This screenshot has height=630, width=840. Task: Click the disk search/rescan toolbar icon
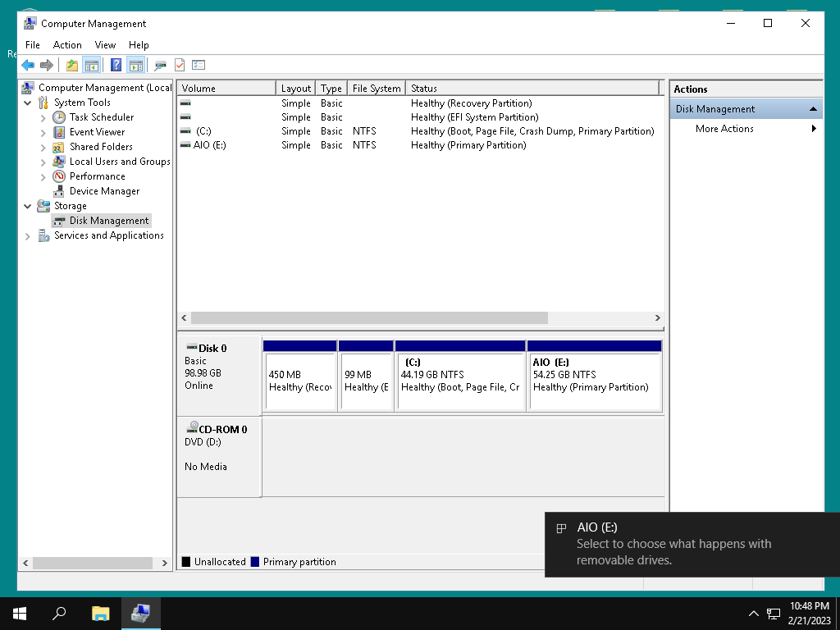point(160,66)
